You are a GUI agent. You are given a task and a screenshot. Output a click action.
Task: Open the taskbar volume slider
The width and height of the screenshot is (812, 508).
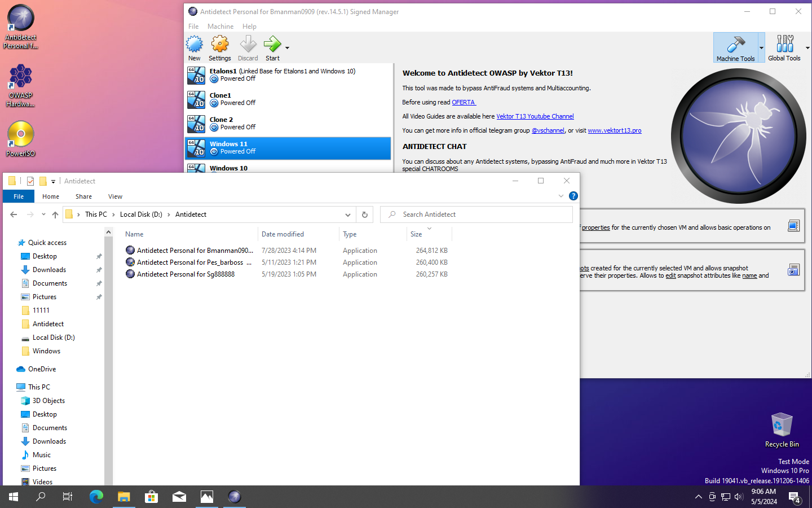pos(739,497)
